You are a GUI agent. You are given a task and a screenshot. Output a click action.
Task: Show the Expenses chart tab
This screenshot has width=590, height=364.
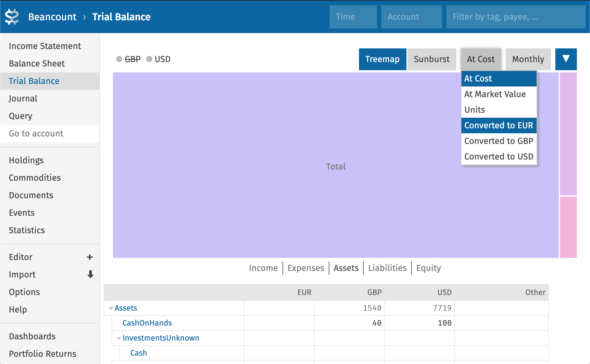pos(306,268)
